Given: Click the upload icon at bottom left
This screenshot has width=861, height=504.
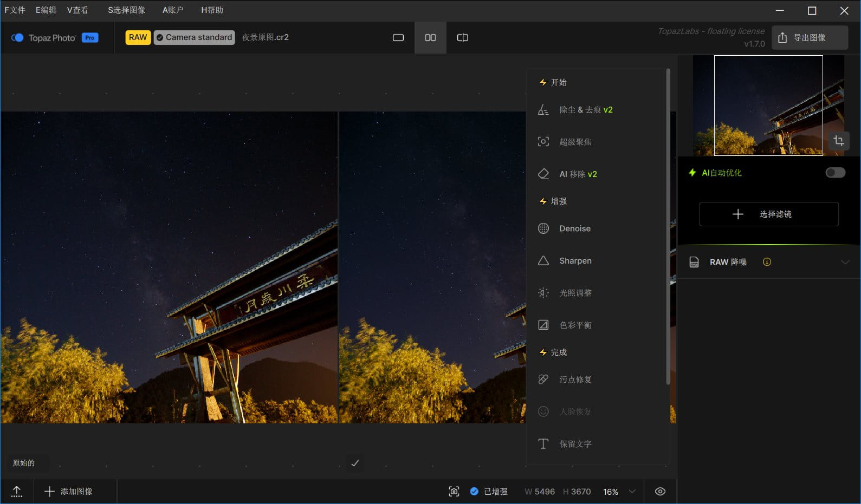Looking at the screenshot, I should (x=17, y=492).
